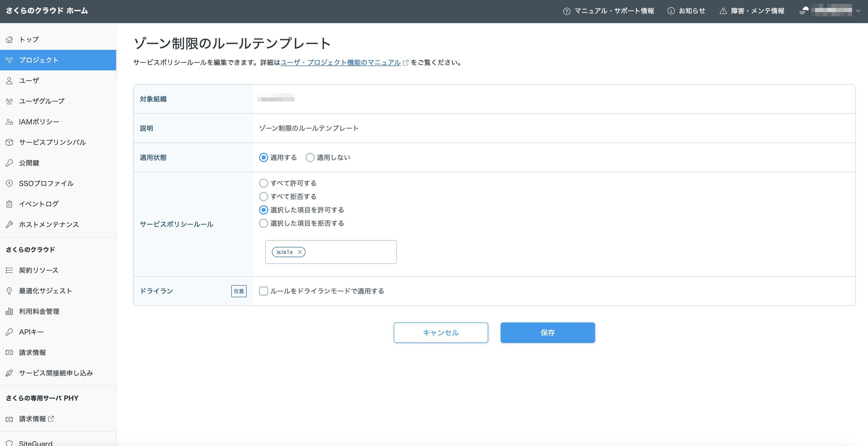Click the home icon beside トップ
868x446 pixels.
pos(10,39)
